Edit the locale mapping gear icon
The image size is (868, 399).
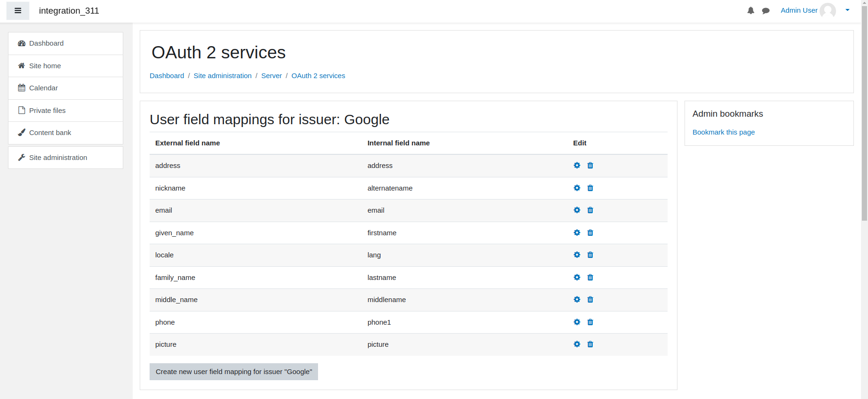click(577, 255)
